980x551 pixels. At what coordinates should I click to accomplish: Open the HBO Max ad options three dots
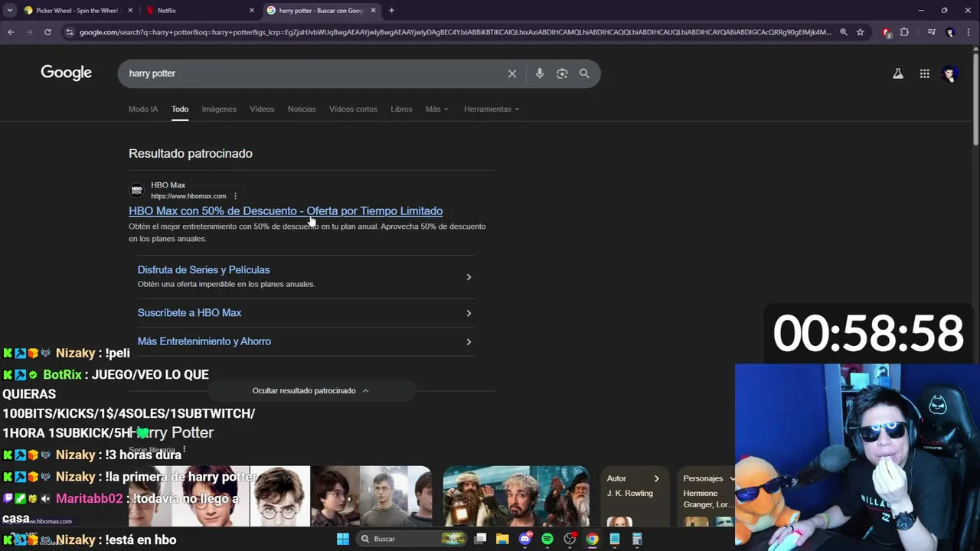(235, 196)
